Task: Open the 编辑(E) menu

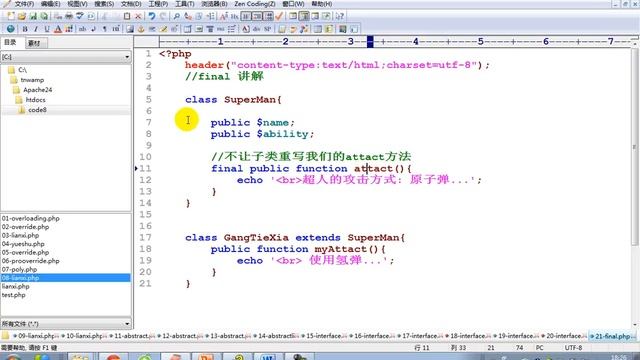Action: [51, 4]
